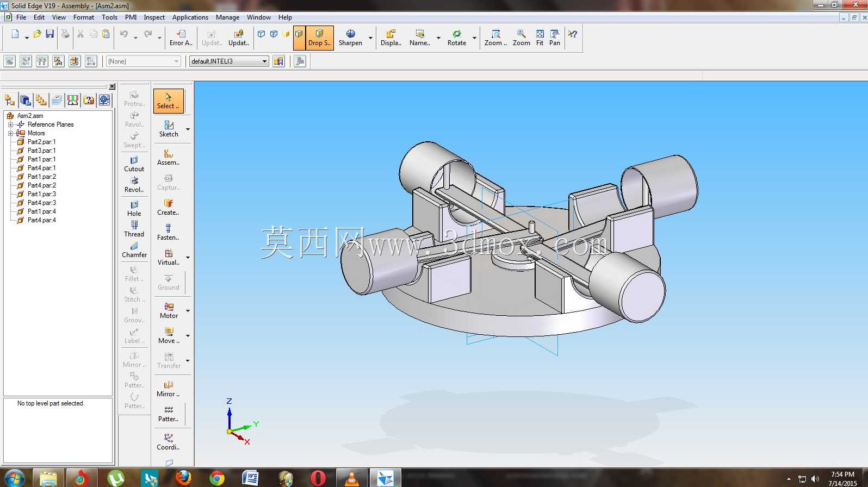Click the New document icon
868x487 pixels.
pos(15,34)
